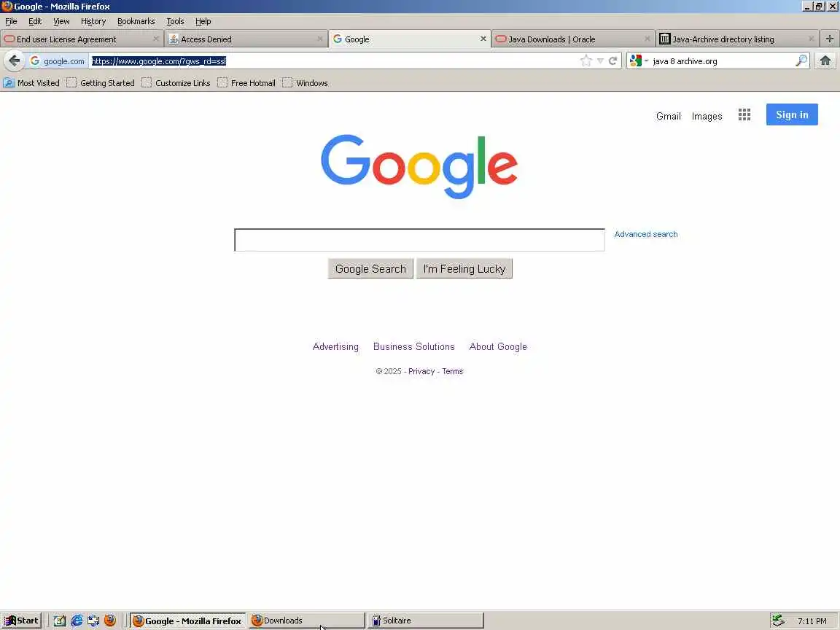Image resolution: width=840 pixels, height=630 pixels.
Task: Open the Windows Start button
Action: tap(21, 621)
